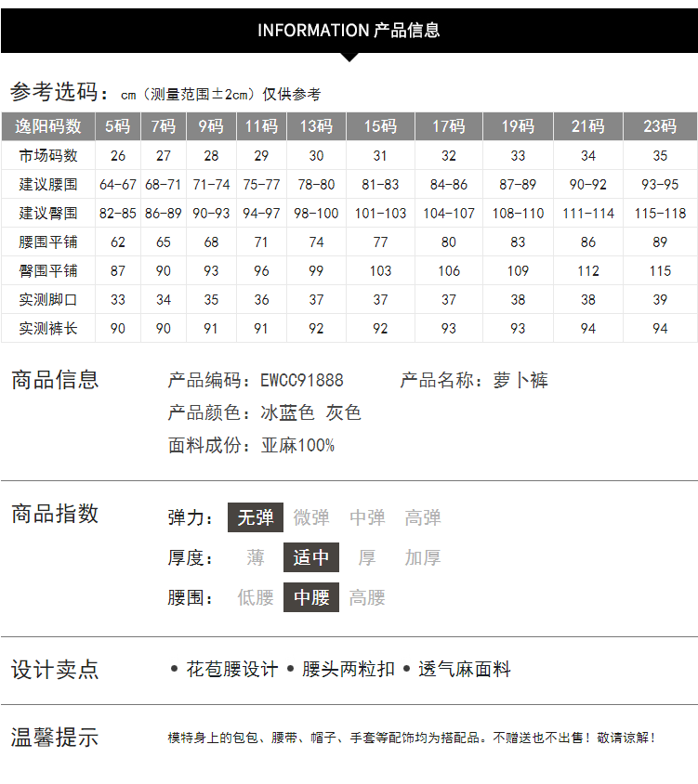Click the 实测裤长 row label

48,328
